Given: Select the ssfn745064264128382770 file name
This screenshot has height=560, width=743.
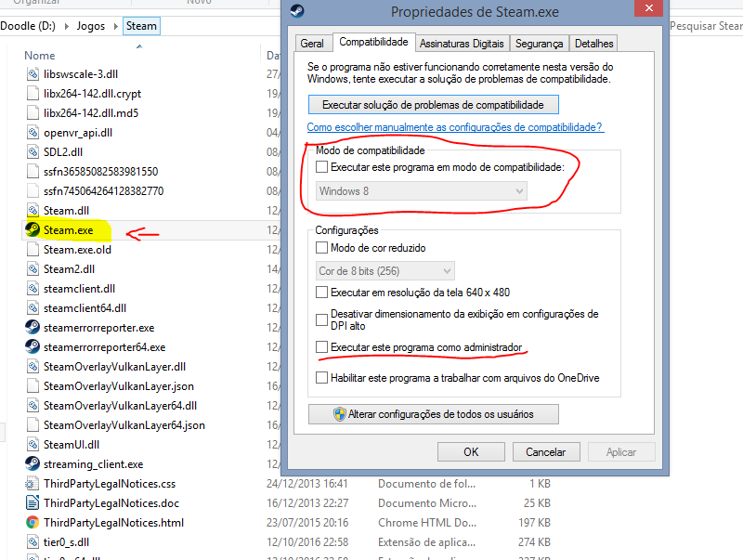Looking at the screenshot, I should tap(104, 191).
